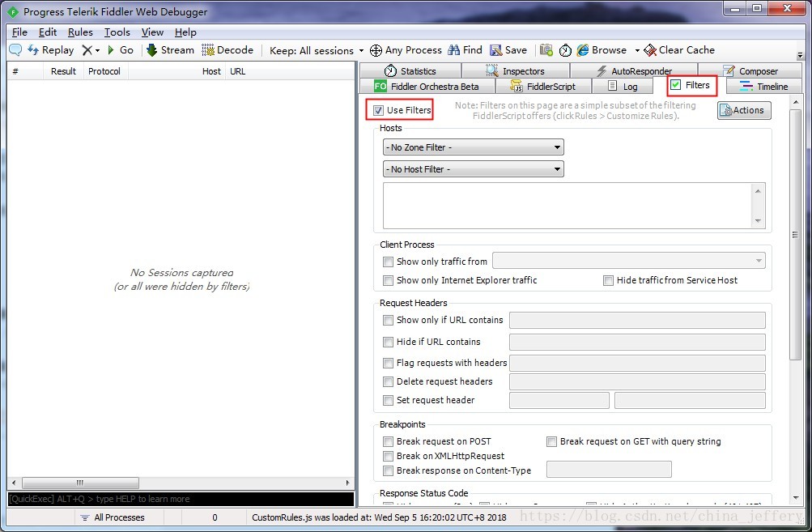Viewport: 812px width, 532px height.
Task: Toggle Stream mode
Action: [170, 50]
